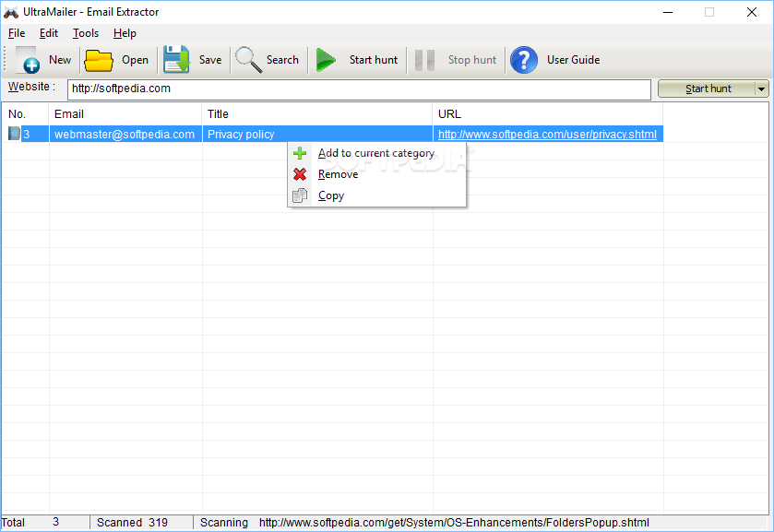Click the New toolbar label
This screenshot has height=532, width=774.
60,60
